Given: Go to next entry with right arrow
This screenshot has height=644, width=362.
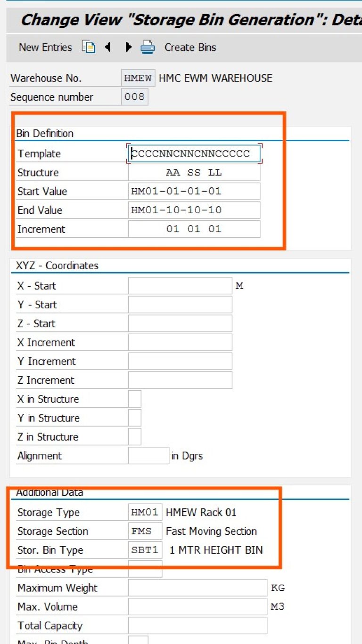Looking at the screenshot, I should [x=128, y=47].
